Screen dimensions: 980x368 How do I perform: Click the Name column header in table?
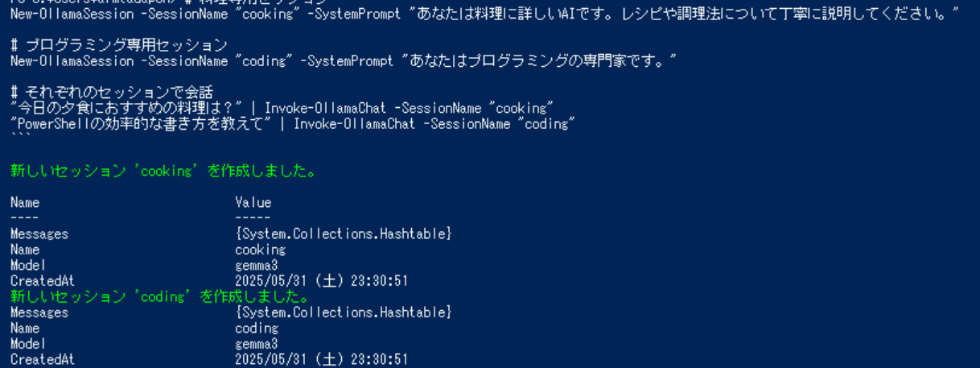pos(25,202)
